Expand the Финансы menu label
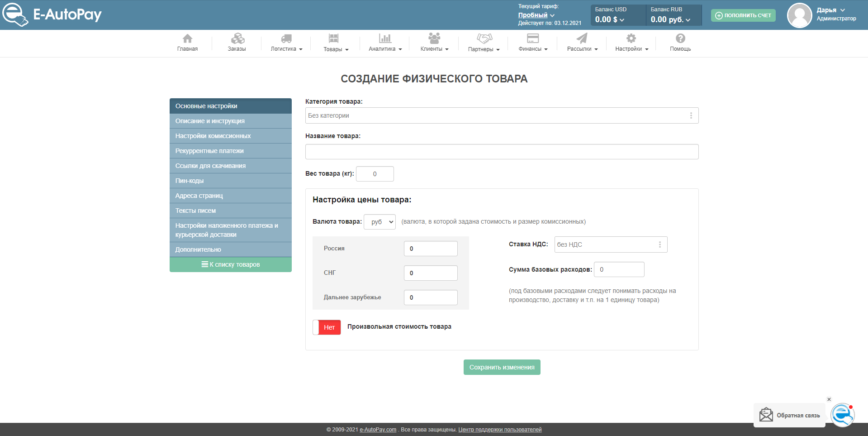868x436 pixels. pyautogui.click(x=533, y=49)
